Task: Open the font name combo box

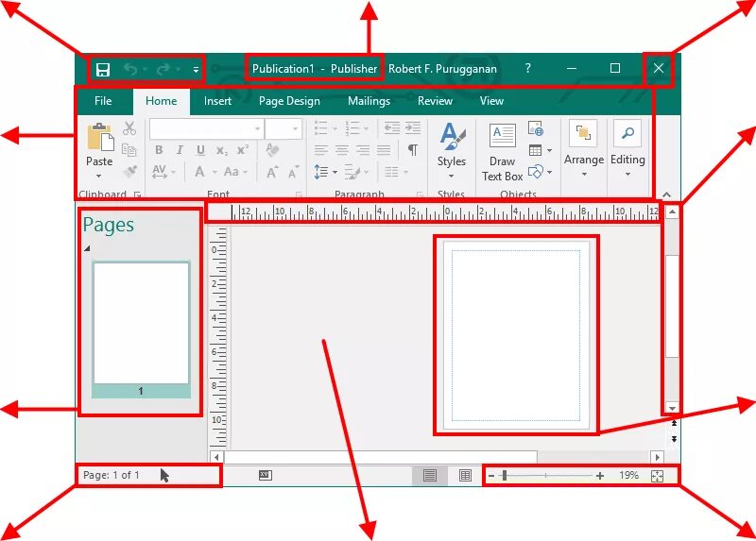Action: click(x=207, y=129)
